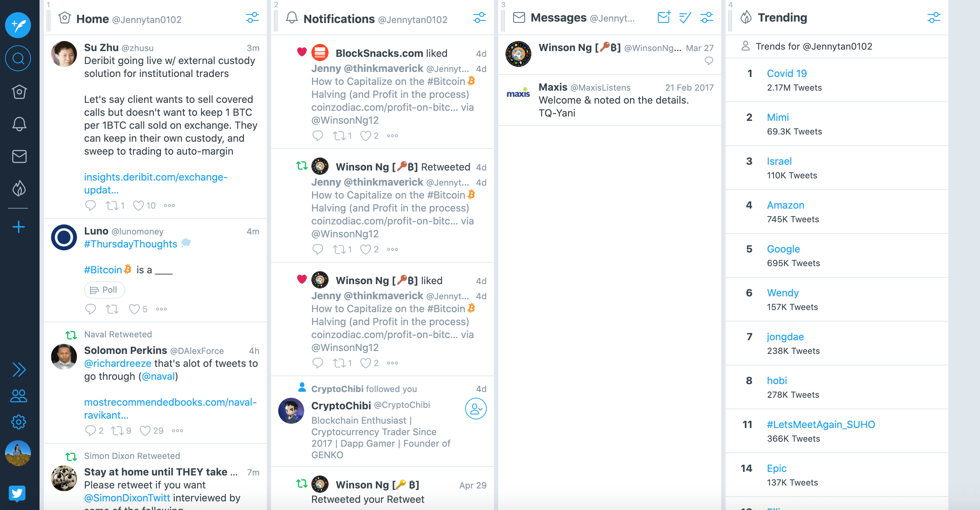Add a column with the plus icon
The image size is (980, 510).
pyautogui.click(x=18, y=227)
